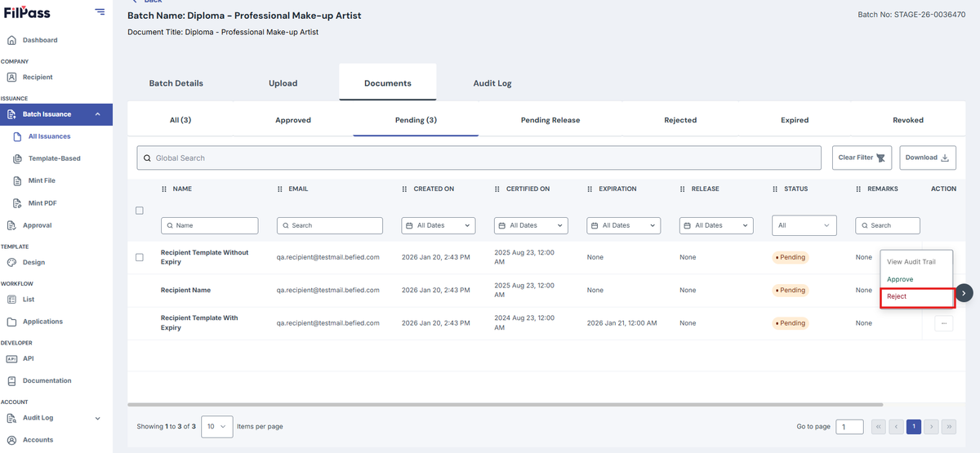This screenshot has width=980, height=453.
Task: Click CREATED ON column drag handle icon
Action: (x=405, y=189)
